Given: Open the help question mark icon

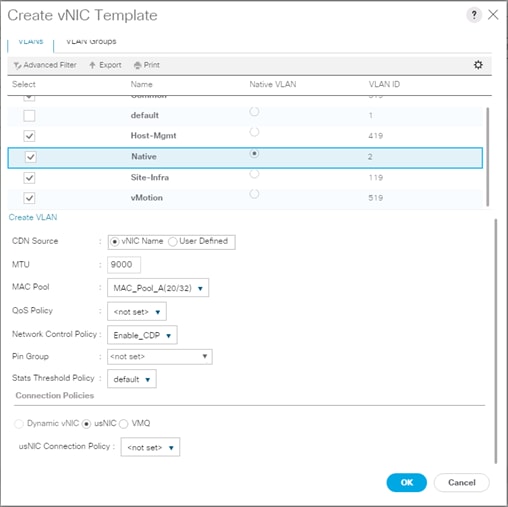Looking at the screenshot, I should [x=474, y=15].
